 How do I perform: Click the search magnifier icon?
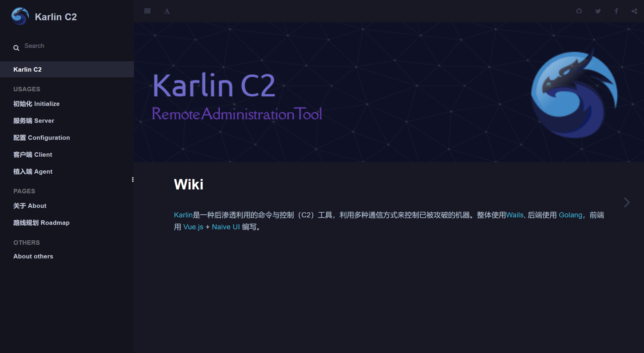pos(16,48)
